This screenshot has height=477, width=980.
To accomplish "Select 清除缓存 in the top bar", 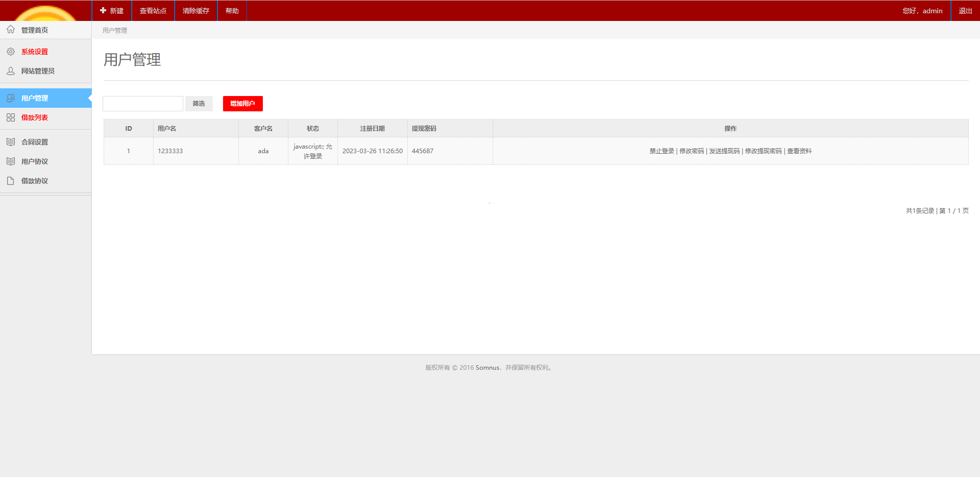I will tap(196, 11).
